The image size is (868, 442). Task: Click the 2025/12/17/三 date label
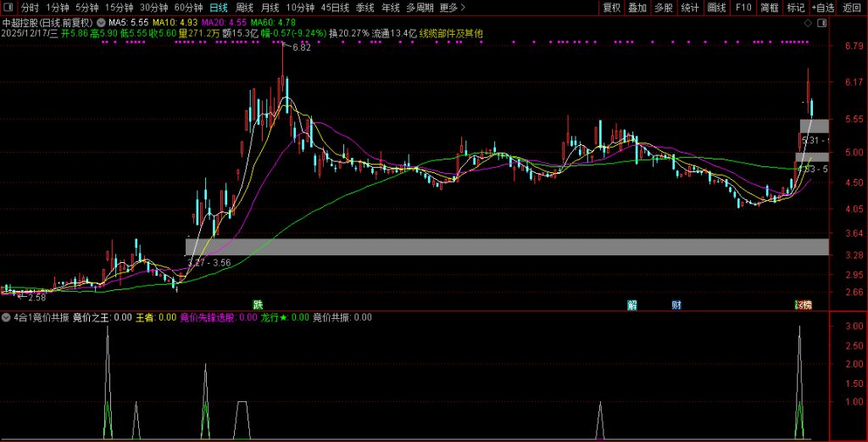pos(30,33)
